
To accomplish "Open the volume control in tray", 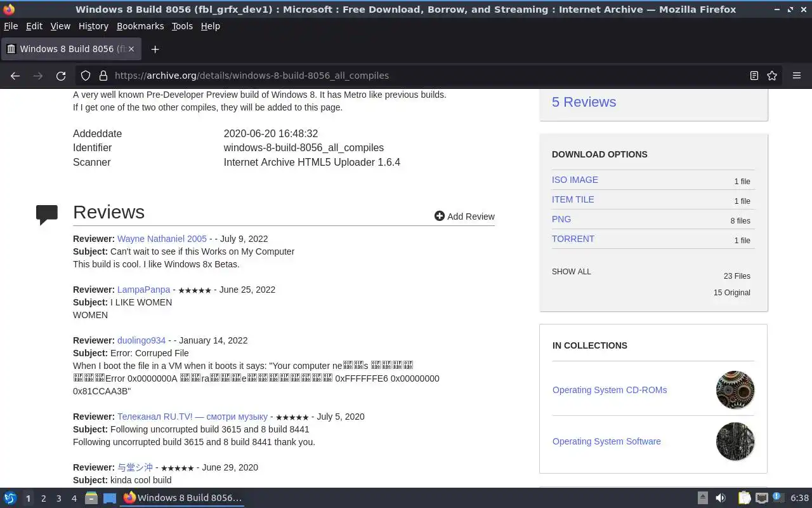I will pyautogui.click(x=721, y=498).
